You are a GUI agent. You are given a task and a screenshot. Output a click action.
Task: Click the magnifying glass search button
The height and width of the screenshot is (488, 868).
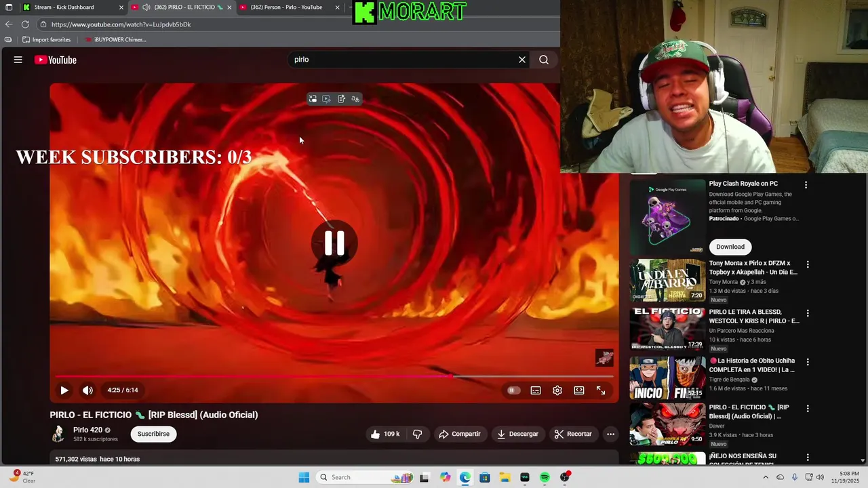[x=544, y=60]
